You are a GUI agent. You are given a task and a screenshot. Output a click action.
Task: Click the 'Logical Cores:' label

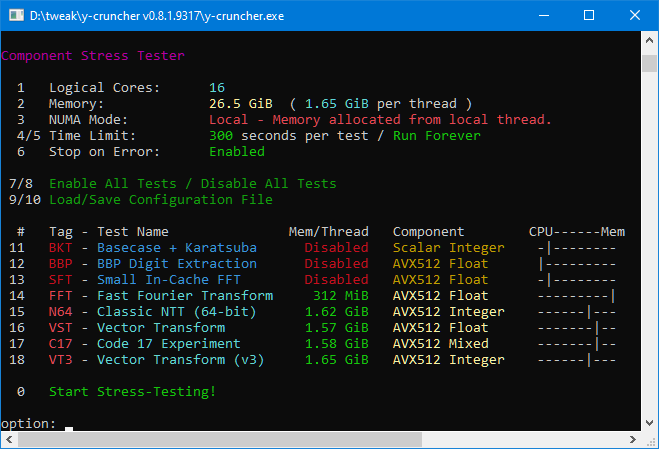pos(104,87)
